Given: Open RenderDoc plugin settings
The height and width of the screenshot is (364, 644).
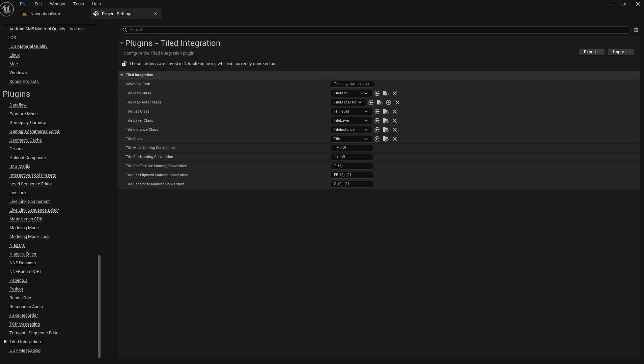Looking at the screenshot, I should click(x=20, y=298).
